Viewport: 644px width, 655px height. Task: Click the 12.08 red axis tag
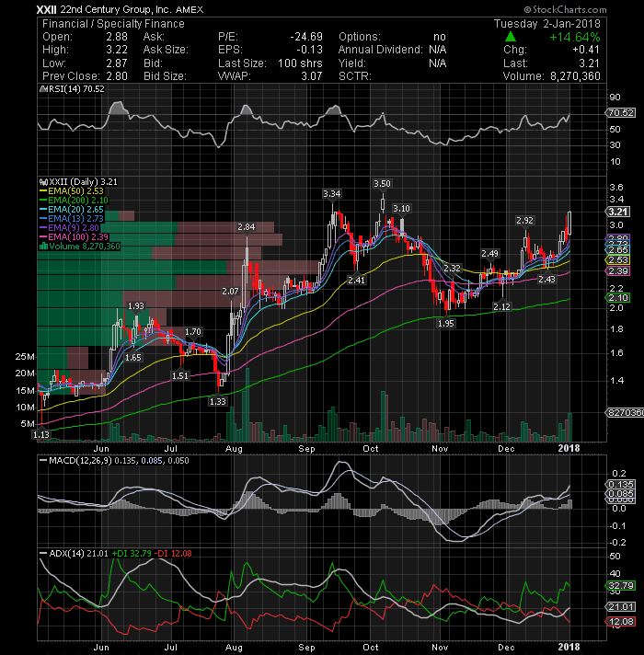(x=621, y=622)
